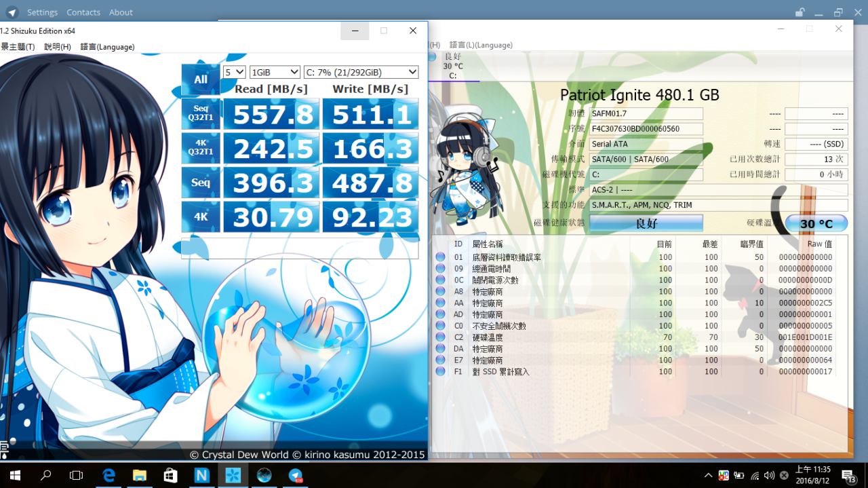This screenshot has height=488, width=868.
Task: Click the status orb for attribute A8
Action: tap(440, 291)
